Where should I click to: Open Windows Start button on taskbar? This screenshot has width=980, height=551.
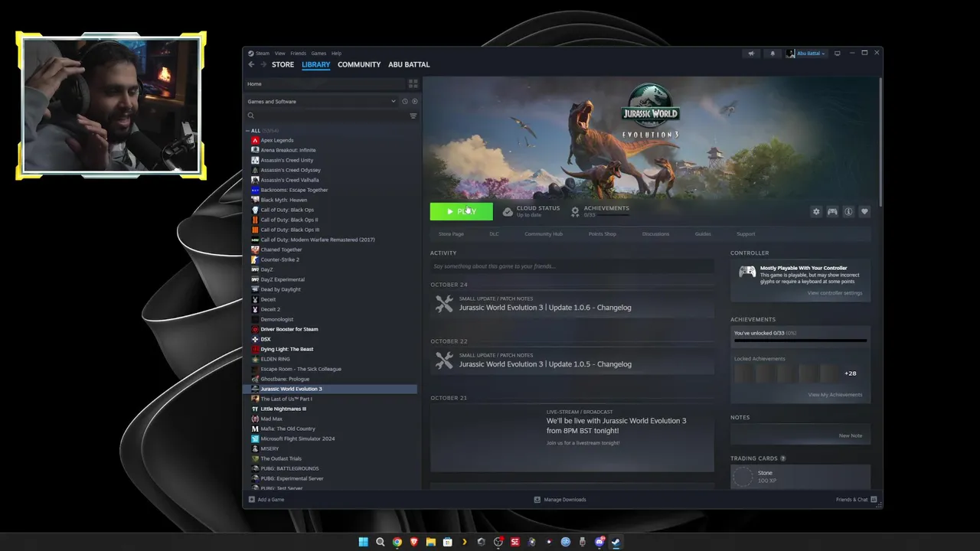point(364,542)
